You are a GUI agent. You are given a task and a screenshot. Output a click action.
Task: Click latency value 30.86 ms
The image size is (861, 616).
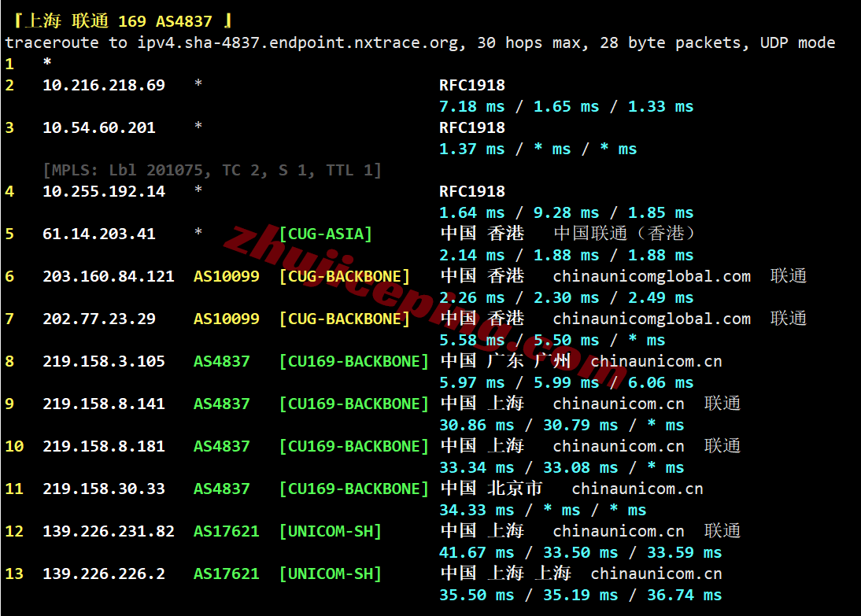[477, 425]
